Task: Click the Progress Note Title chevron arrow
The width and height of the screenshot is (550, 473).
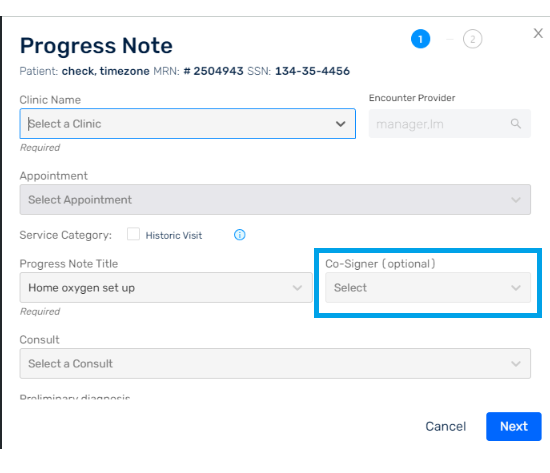Action: [297, 288]
